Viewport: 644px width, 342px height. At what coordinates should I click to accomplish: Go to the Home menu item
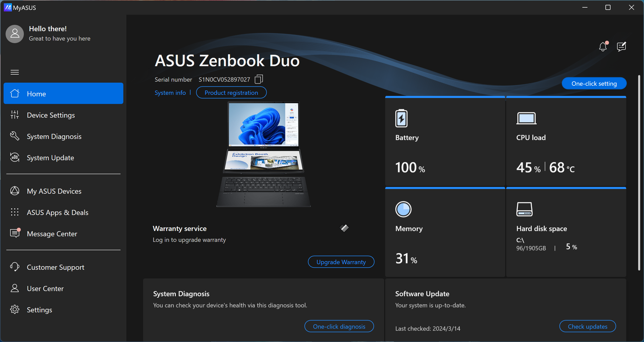point(63,93)
